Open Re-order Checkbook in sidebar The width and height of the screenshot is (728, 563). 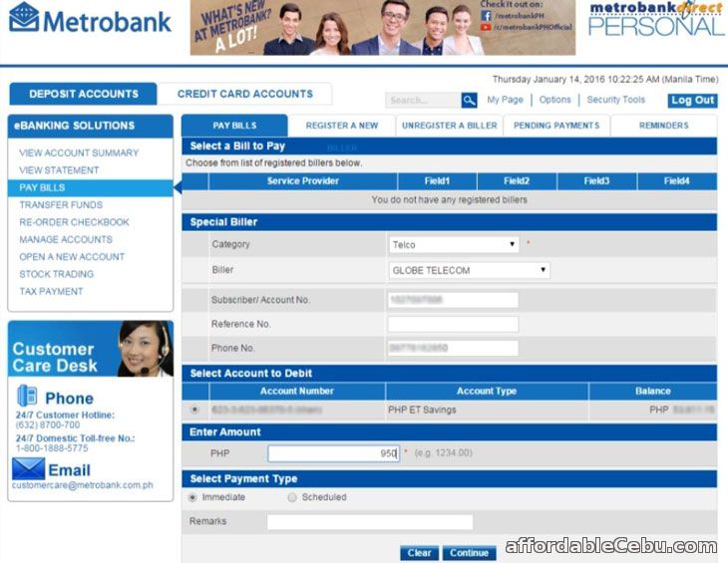click(74, 222)
